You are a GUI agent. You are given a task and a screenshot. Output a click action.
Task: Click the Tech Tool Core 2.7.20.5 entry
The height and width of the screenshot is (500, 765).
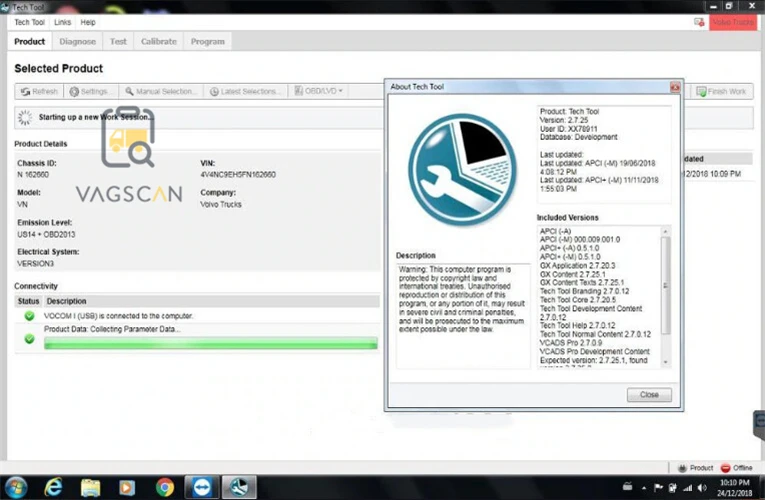coord(578,300)
